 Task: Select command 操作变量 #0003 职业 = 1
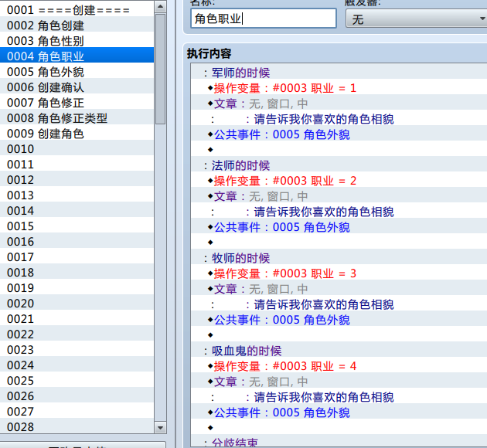pos(339,88)
